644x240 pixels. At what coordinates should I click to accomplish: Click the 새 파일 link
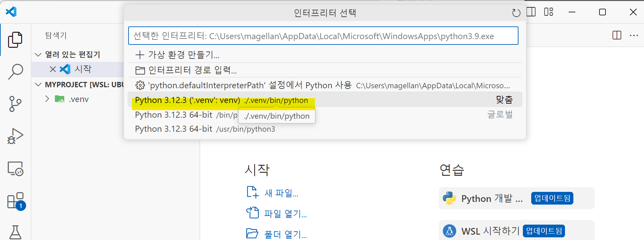coord(281,193)
